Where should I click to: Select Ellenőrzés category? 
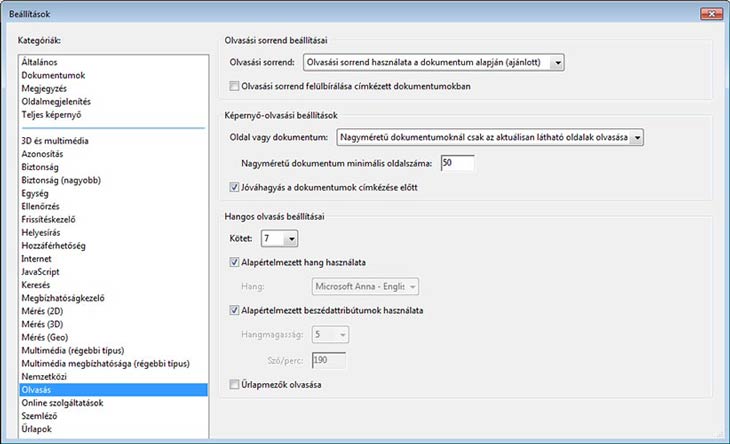pos(114,206)
